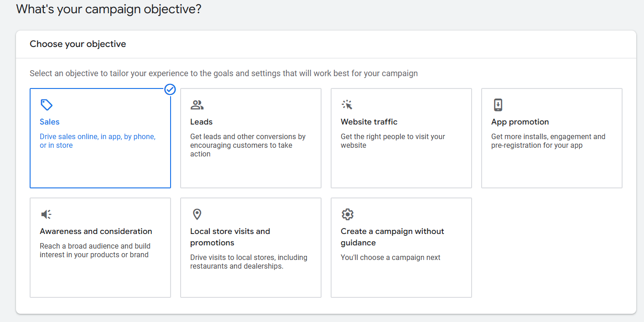The width and height of the screenshot is (644, 322).
Task: Select the Awareness and consideration heading
Action: [x=96, y=231]
